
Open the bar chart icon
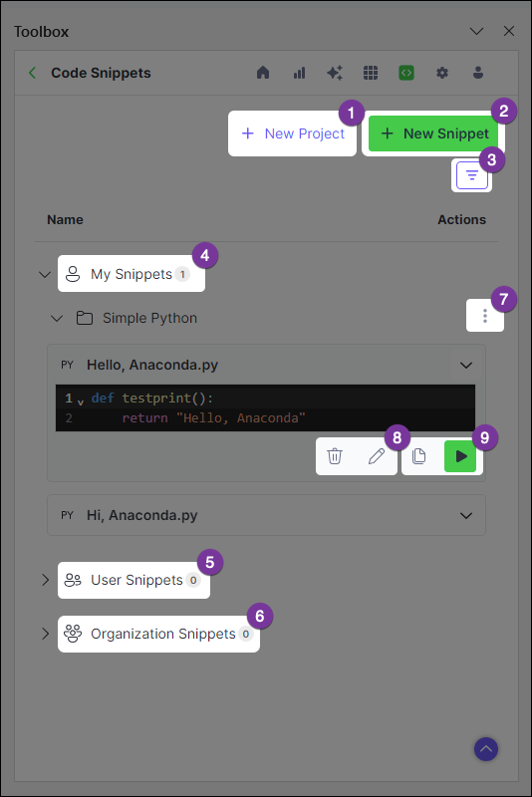point(299,73)
